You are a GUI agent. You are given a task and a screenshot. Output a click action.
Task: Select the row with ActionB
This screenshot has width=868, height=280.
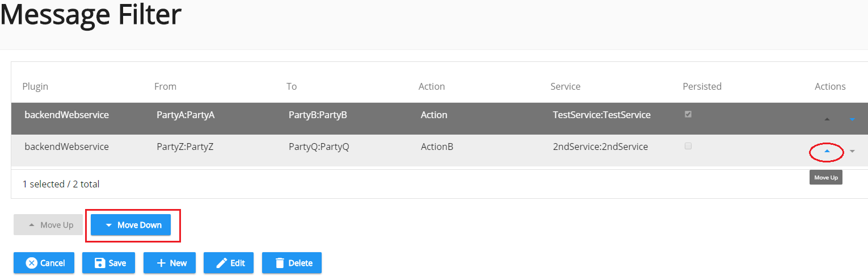coord(440,151)
